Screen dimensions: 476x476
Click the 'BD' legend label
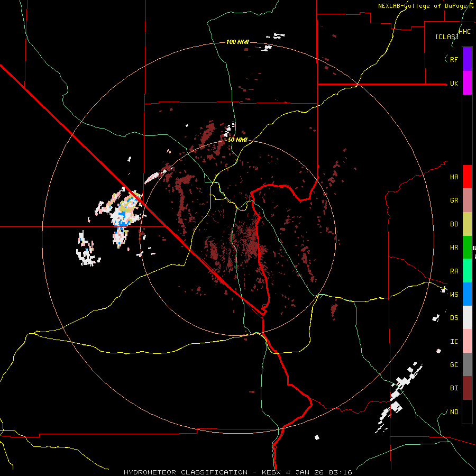pyautogui.click(x=454, y=224)
